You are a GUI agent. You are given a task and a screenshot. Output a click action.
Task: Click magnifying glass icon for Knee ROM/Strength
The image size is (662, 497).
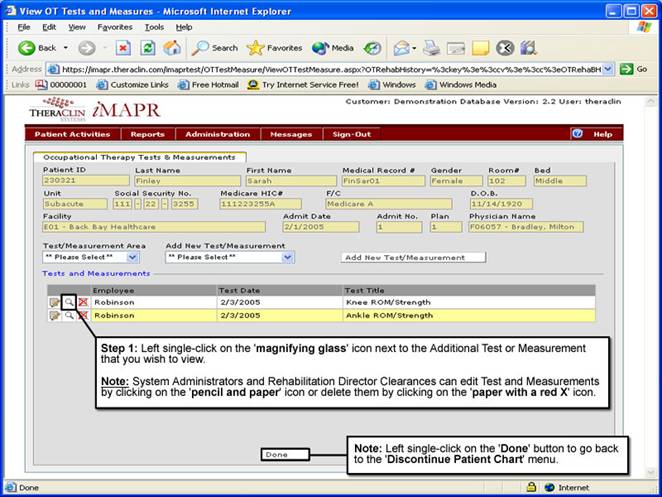click(x=68, y=301)
